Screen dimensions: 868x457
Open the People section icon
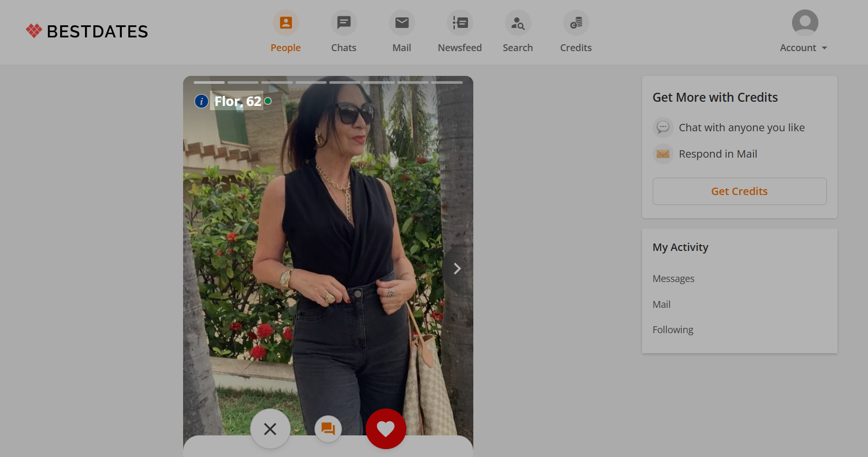tap(285, 23)
